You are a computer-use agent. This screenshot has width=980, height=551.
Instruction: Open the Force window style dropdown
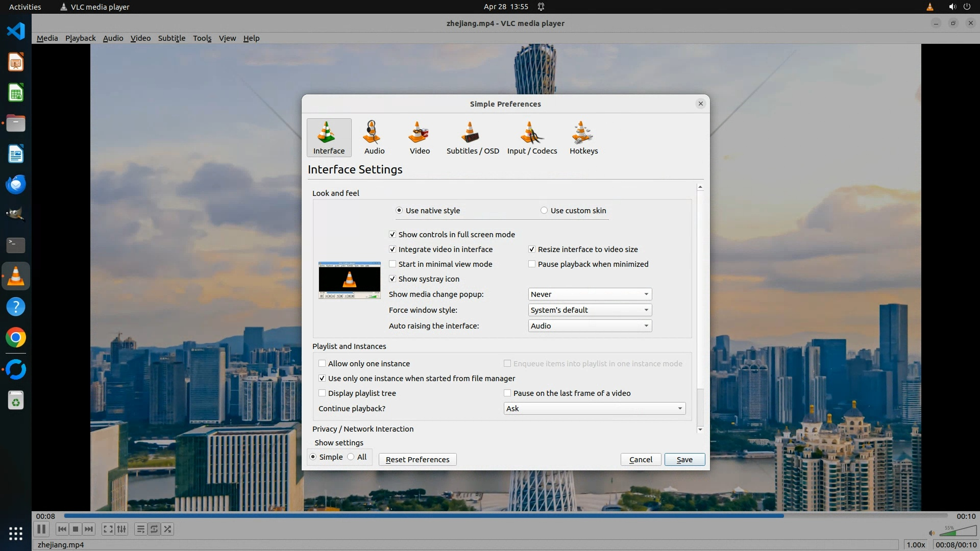coord(590,310)
